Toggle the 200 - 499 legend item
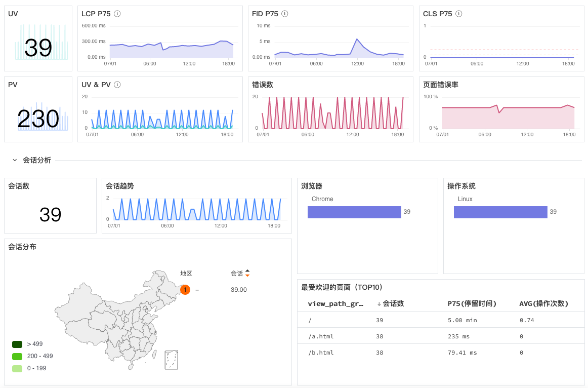The height and width of the screenshot is (388, 588). (32, 356)
